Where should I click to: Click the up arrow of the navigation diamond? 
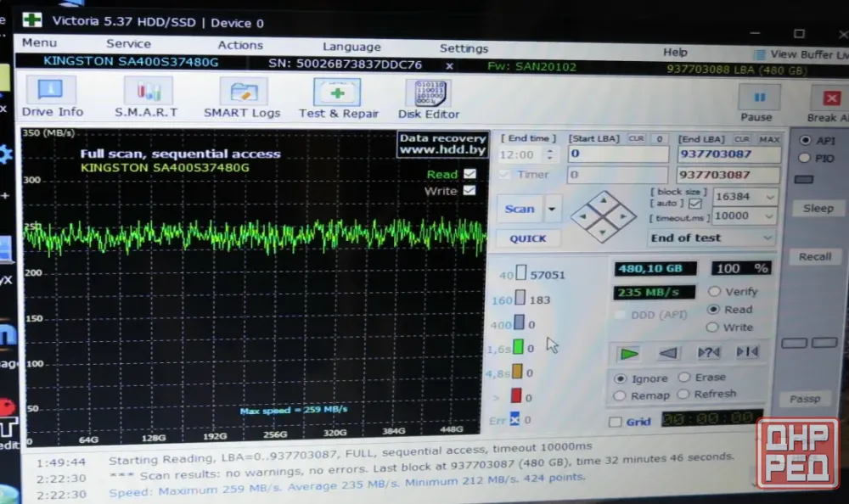pos(603,200)
